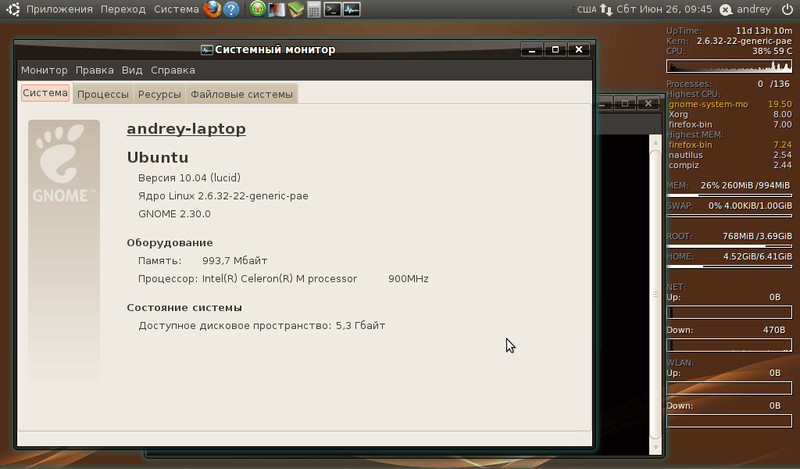Open the blue Help question-mark icon

coord(231,10)
